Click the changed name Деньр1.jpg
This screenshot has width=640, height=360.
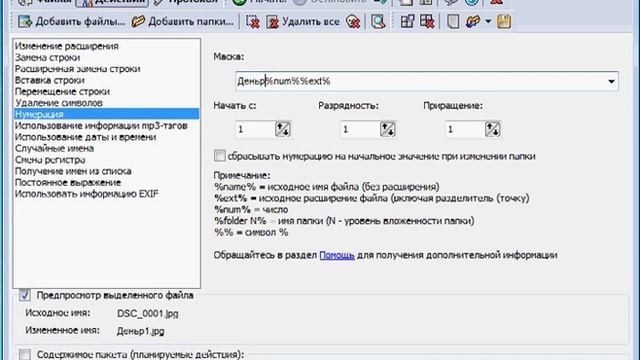coord(140,331)
